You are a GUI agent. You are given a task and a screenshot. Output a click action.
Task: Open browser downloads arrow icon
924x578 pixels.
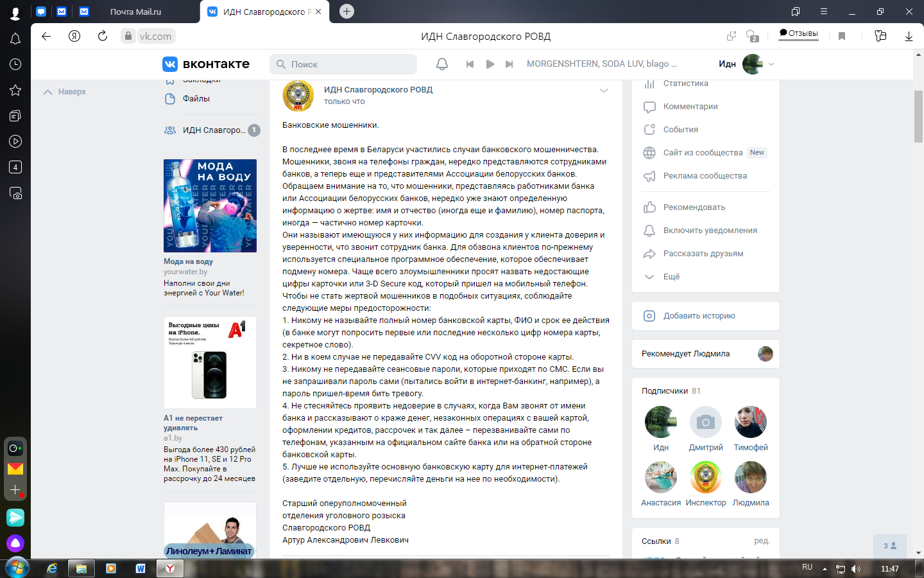pyautogui.click(x=909, y=36)
